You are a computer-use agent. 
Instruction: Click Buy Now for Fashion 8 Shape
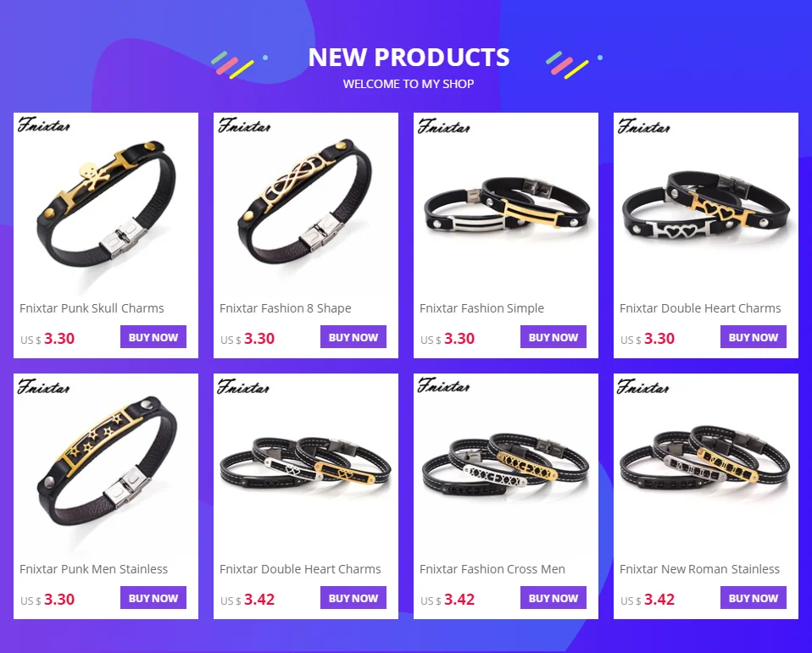pos(353,337)
